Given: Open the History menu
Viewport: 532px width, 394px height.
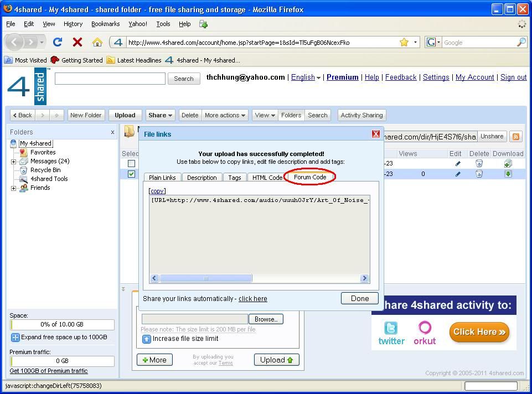Looking at the screenshot, I should pos(73,24).
